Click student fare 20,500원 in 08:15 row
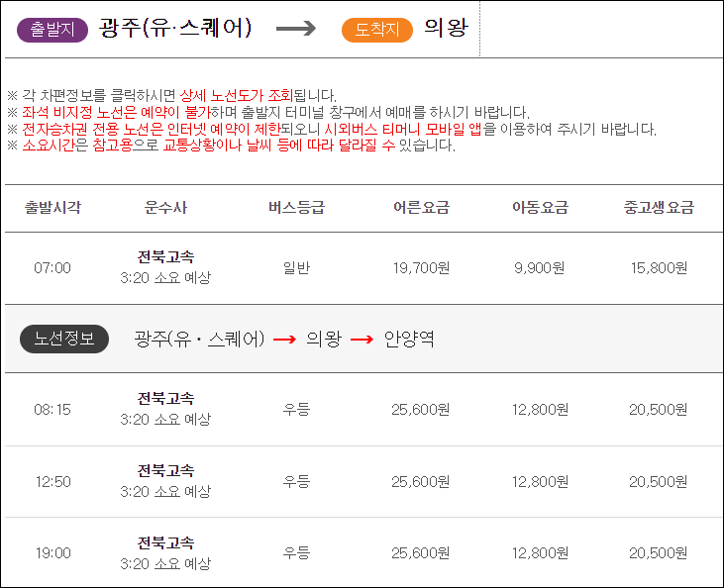724x588 pixels. coord(659,410)
